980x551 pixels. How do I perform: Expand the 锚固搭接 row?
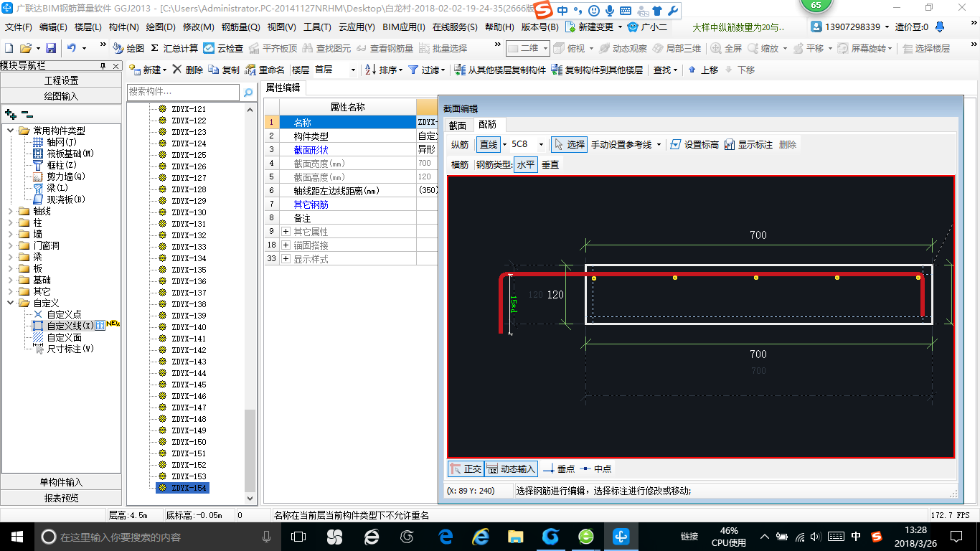click(286, 245)
